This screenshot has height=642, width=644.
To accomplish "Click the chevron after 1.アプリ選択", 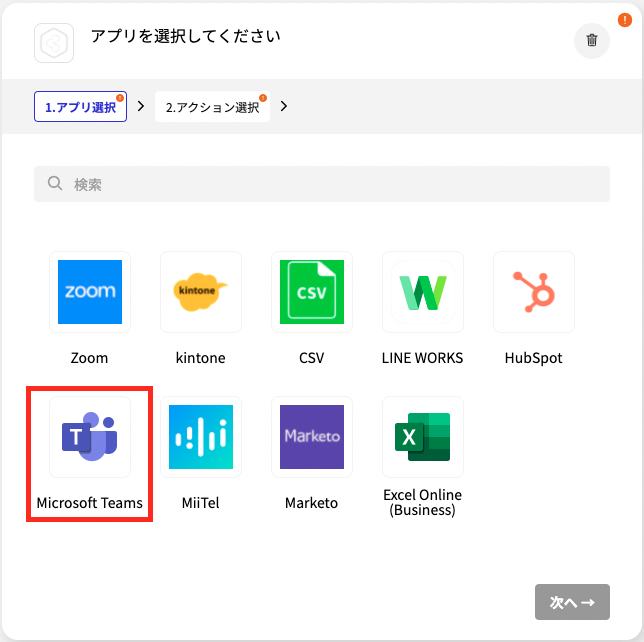I will pos(141,106).
